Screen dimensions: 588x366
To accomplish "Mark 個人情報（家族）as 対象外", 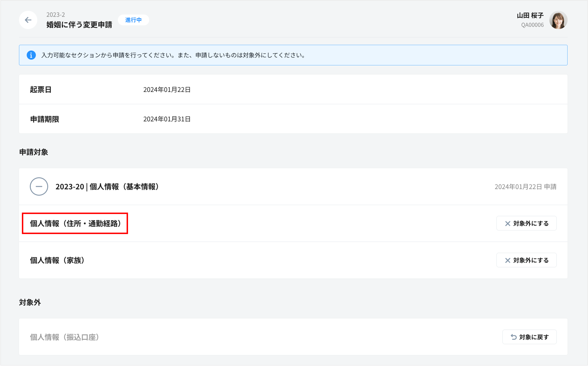I will coord(526,260).
